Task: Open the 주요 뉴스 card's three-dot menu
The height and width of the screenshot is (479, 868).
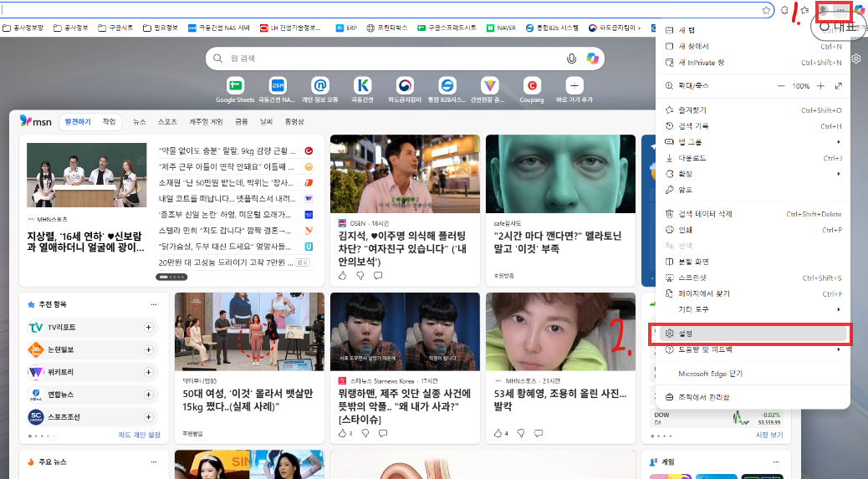Action: coord(154,461)
